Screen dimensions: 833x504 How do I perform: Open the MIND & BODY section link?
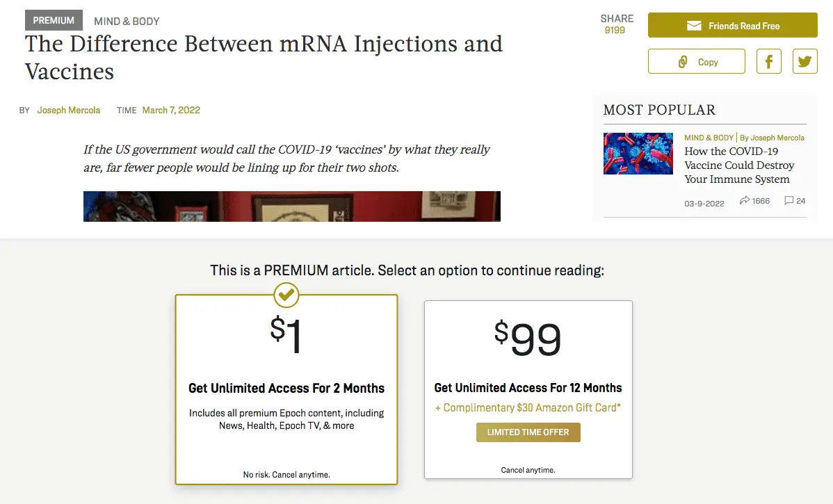[127, 22]
